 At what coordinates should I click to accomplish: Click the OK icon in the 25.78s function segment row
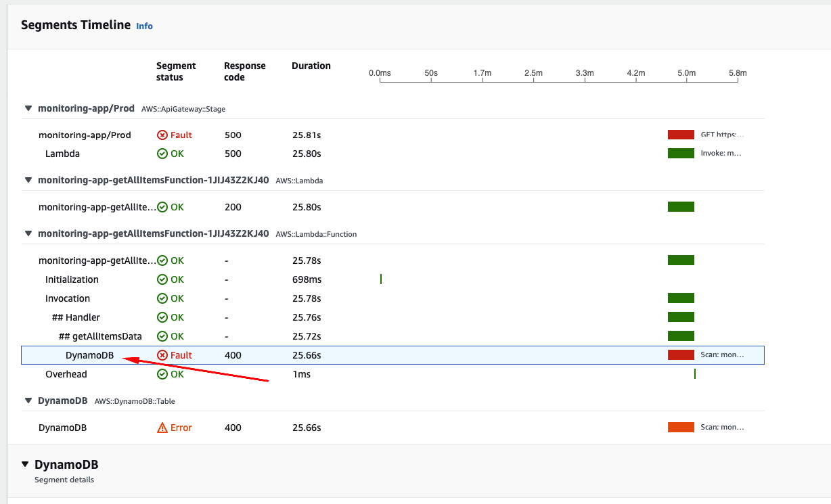(162, 260)
